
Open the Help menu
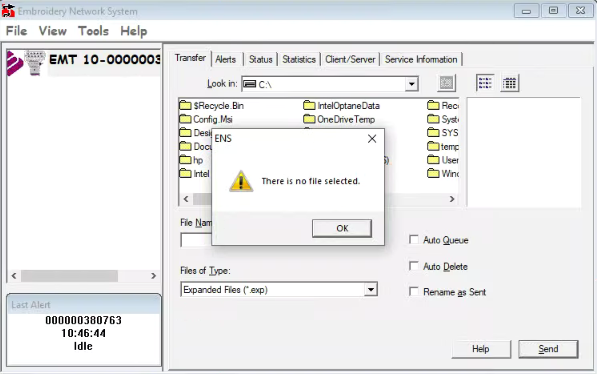coord(134,31)
